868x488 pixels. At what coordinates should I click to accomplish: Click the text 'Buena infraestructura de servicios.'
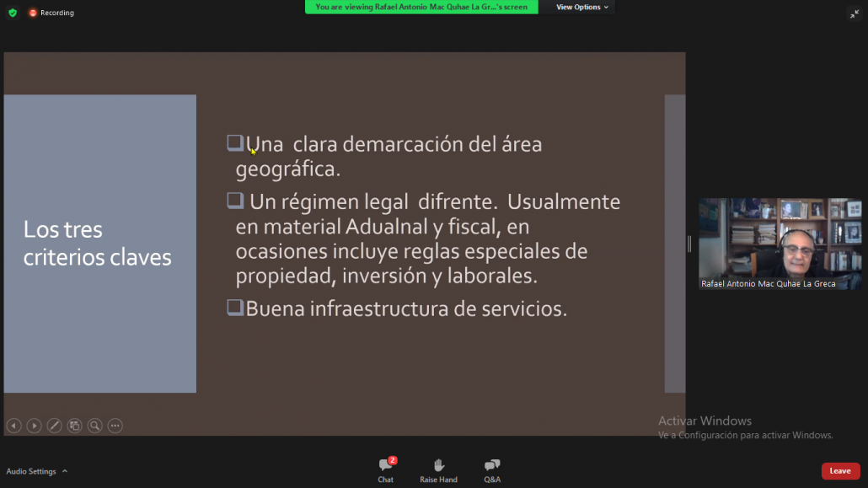pyautogui.click(x=406, y=309)
